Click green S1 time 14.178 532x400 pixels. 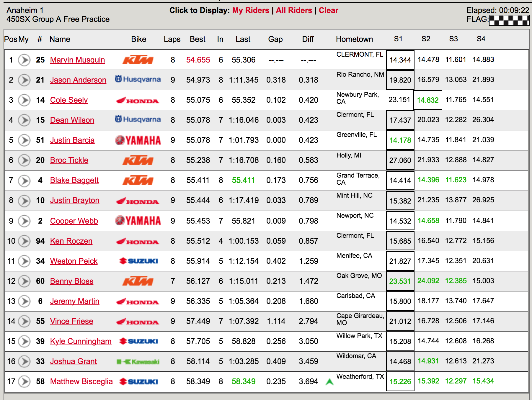click(400, 140)
